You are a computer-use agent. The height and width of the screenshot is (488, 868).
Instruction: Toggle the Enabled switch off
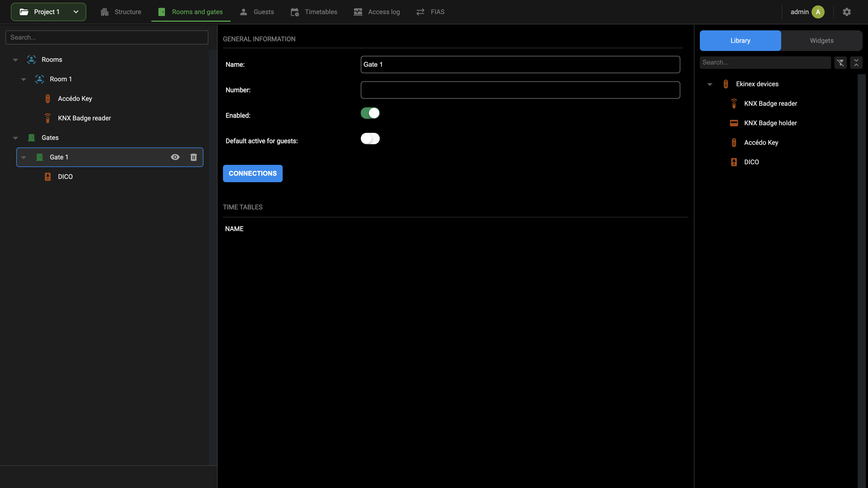[370, 113]
